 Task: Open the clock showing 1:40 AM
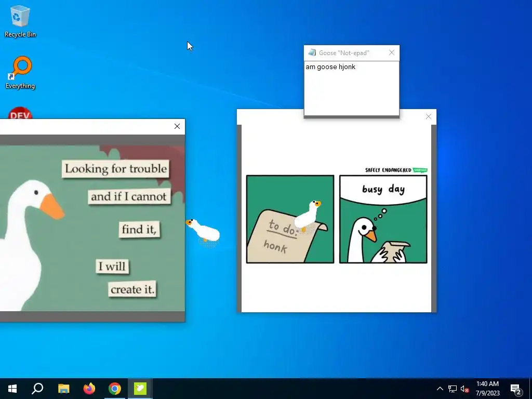[x=487, y=384]
